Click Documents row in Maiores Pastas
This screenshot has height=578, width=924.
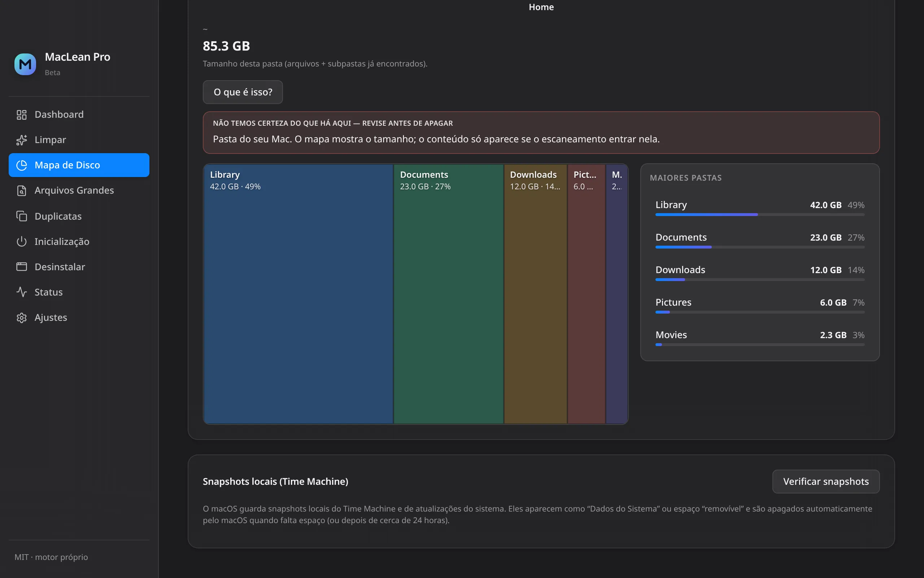[x=760, y=241]
